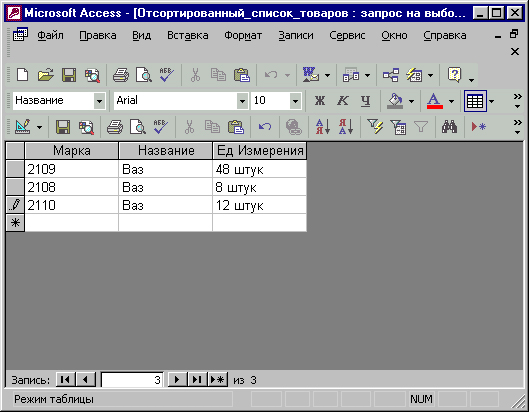
Task: Click Save icon in the lower toolbar
Action: (x=63, y=127)
